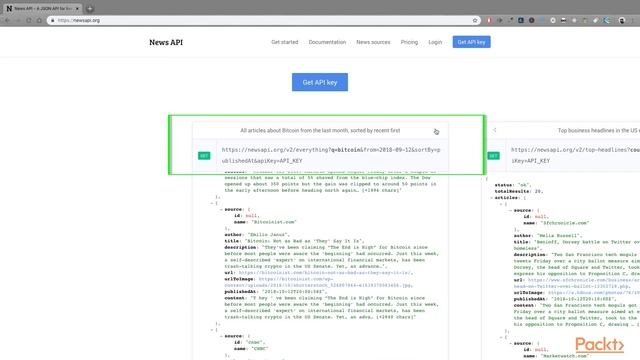Bookmark this page with the star icon

coord(475,20)
